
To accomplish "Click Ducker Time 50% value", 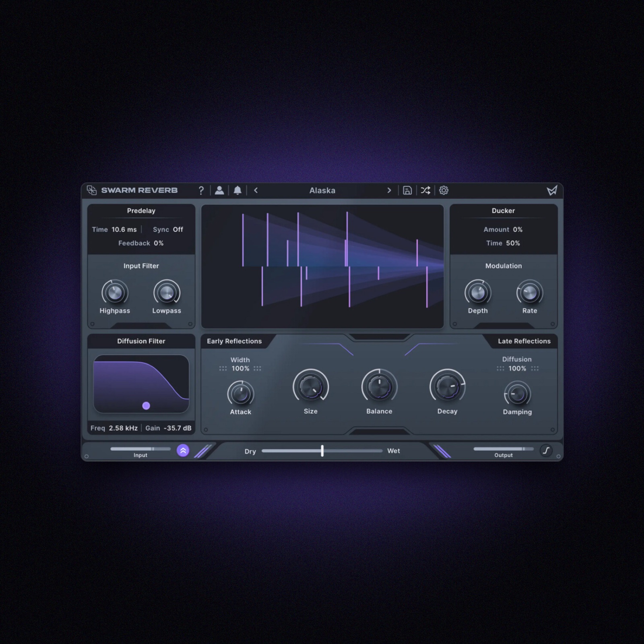I will [513, 243].
